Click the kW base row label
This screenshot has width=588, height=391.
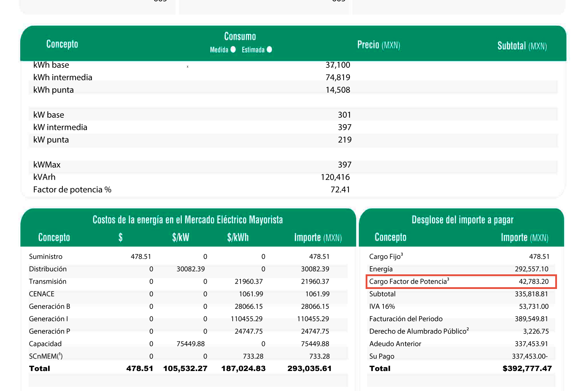pyautogui.click(x=48, y=115)
